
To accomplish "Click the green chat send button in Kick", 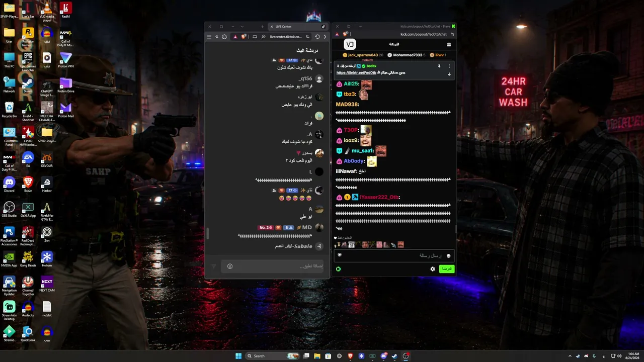I will tap(447, 269).
